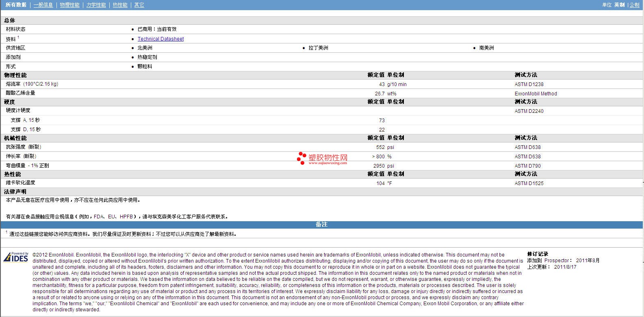Click the ASTM D1238 test method
The width and height of the screenshot is (644, 317).
[529, 84]
